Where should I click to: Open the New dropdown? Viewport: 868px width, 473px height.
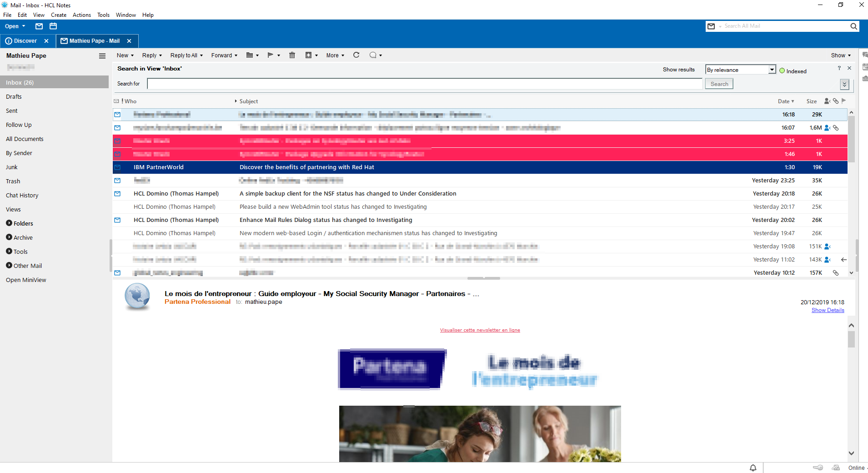tap(125, 55)
